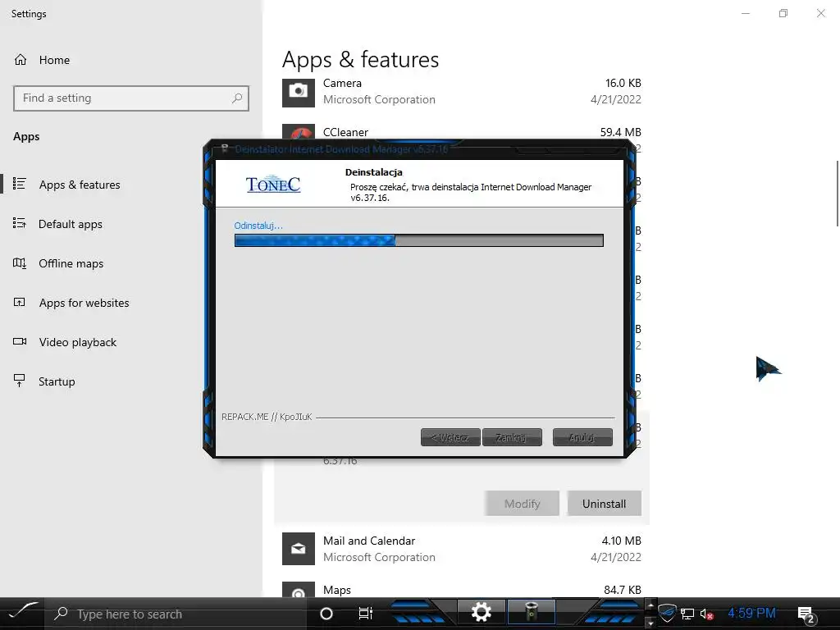Click the search magnifier icon in Find a setting

tap(237, 98)
